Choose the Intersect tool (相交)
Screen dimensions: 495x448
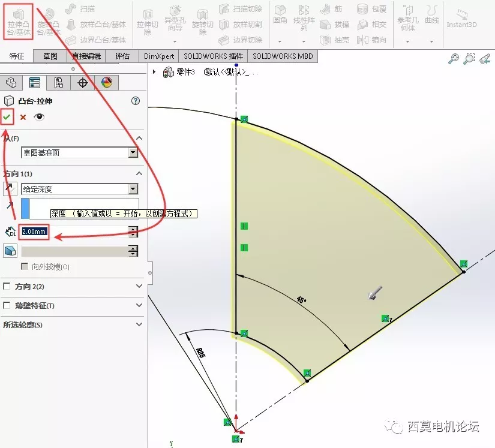coord(371,25)
